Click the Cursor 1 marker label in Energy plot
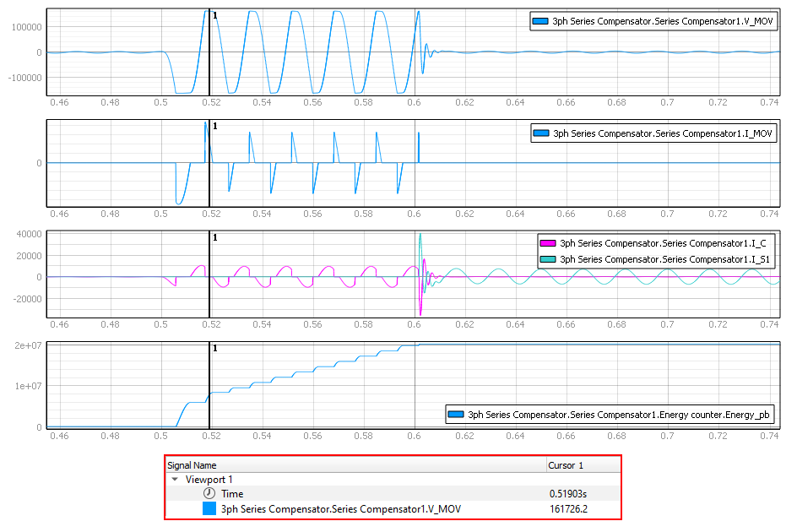797x532 pixels. pos(215,348)
